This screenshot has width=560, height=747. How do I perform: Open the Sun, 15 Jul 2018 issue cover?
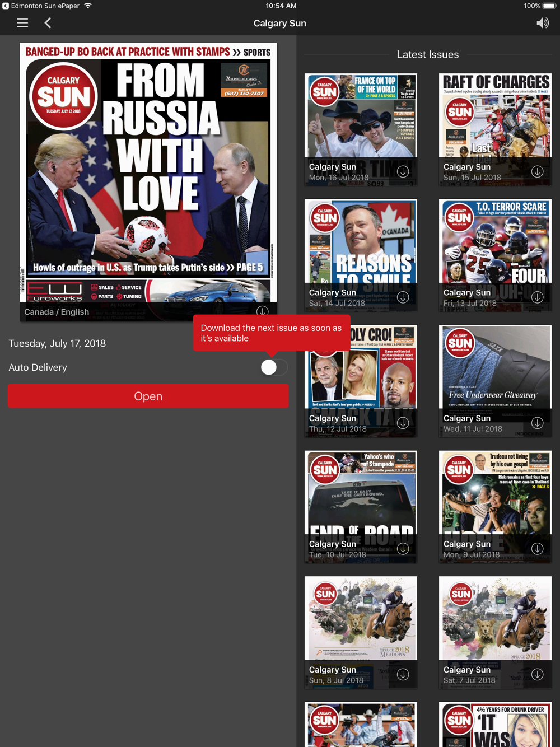click(x=495, y=129)
